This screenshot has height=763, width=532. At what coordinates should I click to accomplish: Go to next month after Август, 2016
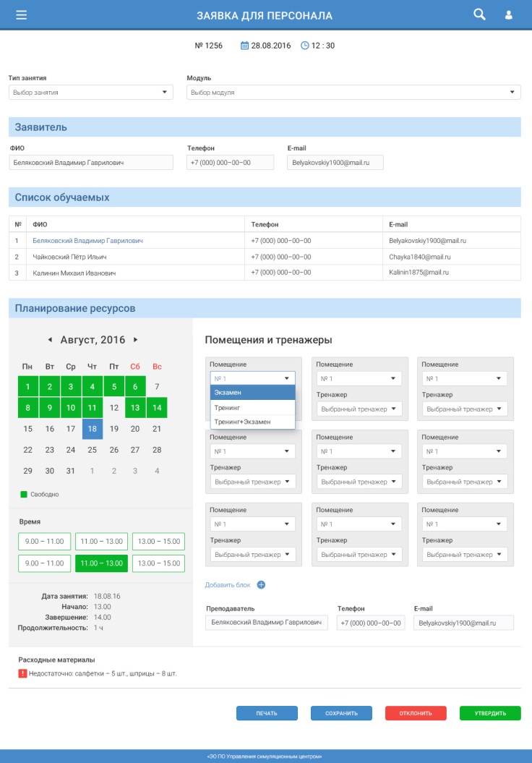coord(136,339)
